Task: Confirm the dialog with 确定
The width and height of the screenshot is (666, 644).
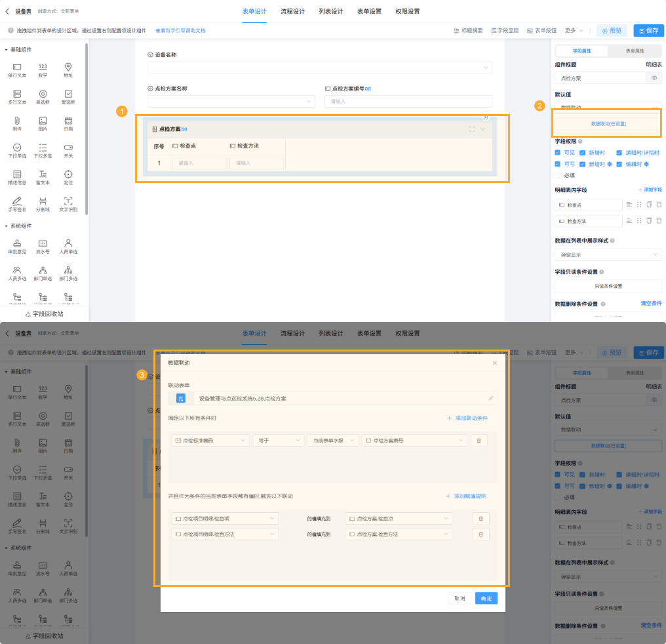Action: click(486, 598)
